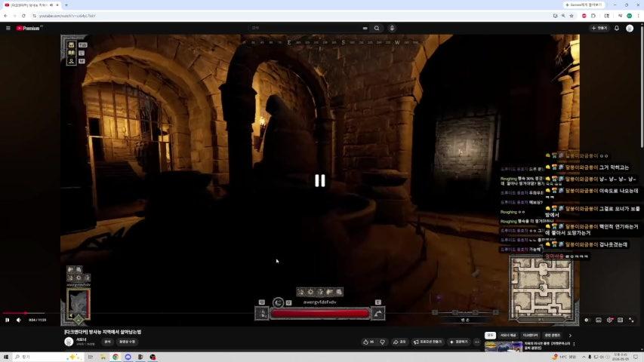Open the player settings gear

609,320
